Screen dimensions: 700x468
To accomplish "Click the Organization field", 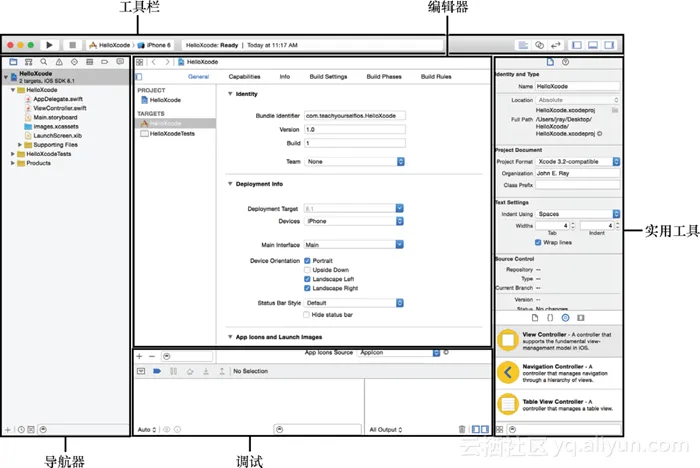I will (578, 173).
